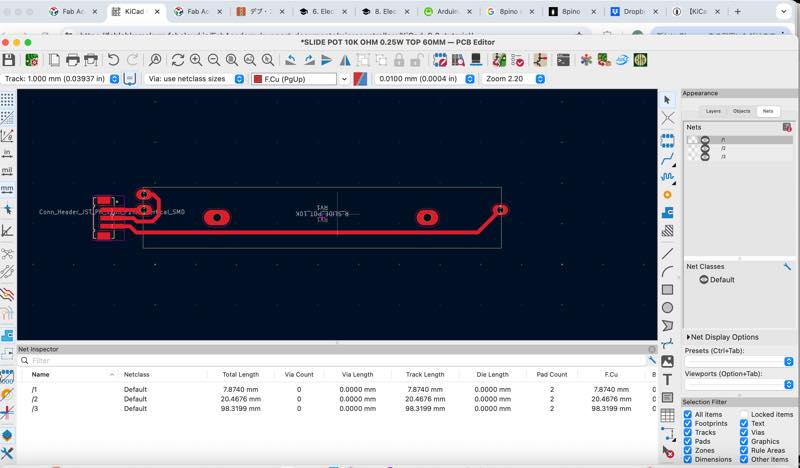Open the Footprint Editor icon
This screenshot has height=468, width=800.
(x=440, y=60)
